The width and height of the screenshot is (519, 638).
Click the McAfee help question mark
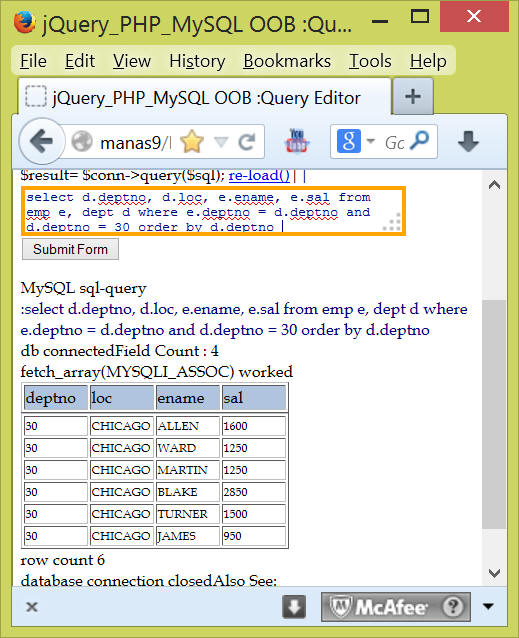pos(453,607)
